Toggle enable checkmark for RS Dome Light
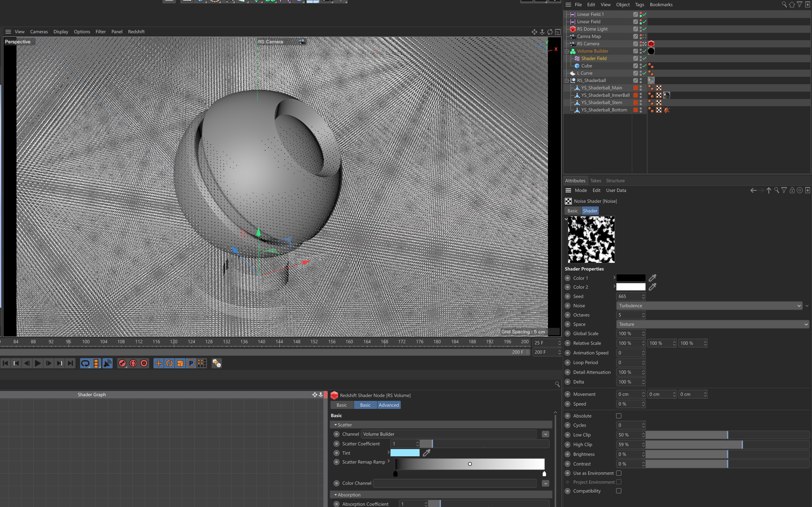 (x=645, y=29)
